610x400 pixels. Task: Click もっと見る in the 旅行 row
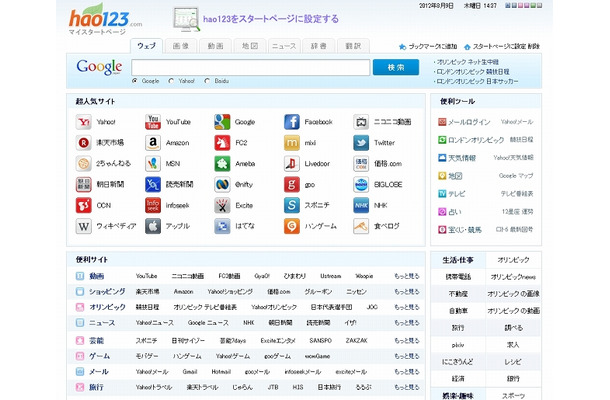pyautogui.click(x=407, y=387)
